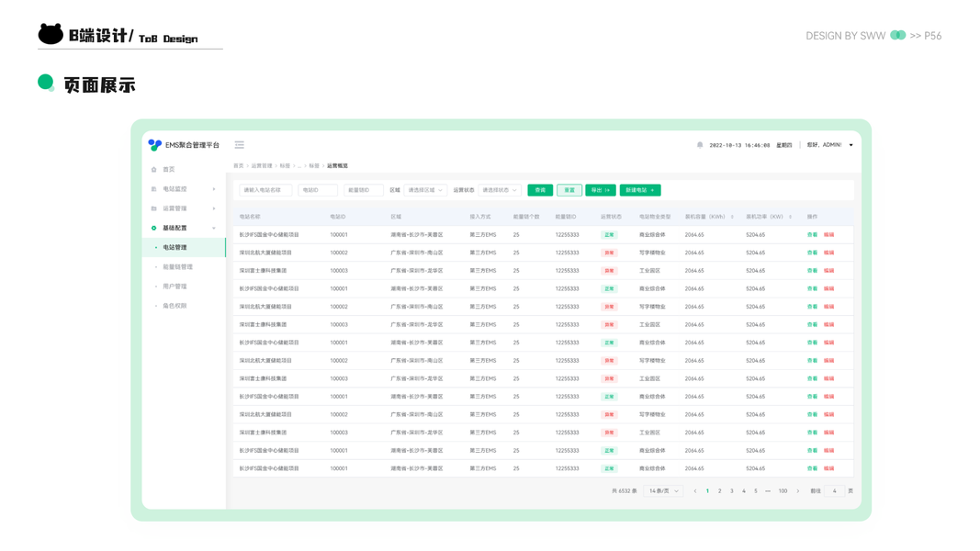980x551 pixels.
Task: Open the 14条/页 page size dropdown
Action: pyautogui.click(x=663, y=491)
